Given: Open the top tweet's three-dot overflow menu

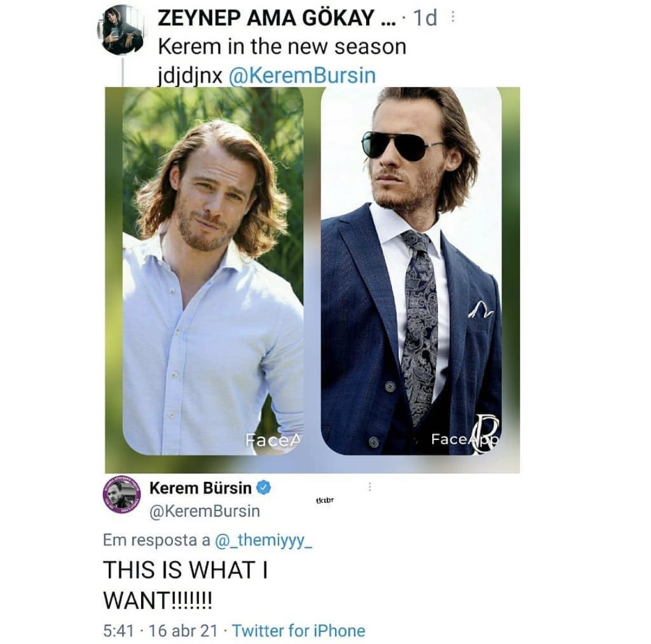Looking at the screenshot, I should [x=453, y=17].
